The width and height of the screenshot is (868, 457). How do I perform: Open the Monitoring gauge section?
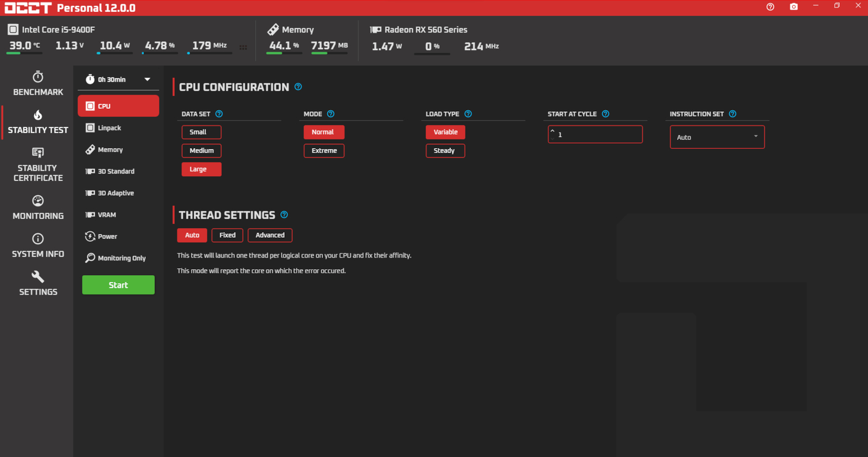38,207
